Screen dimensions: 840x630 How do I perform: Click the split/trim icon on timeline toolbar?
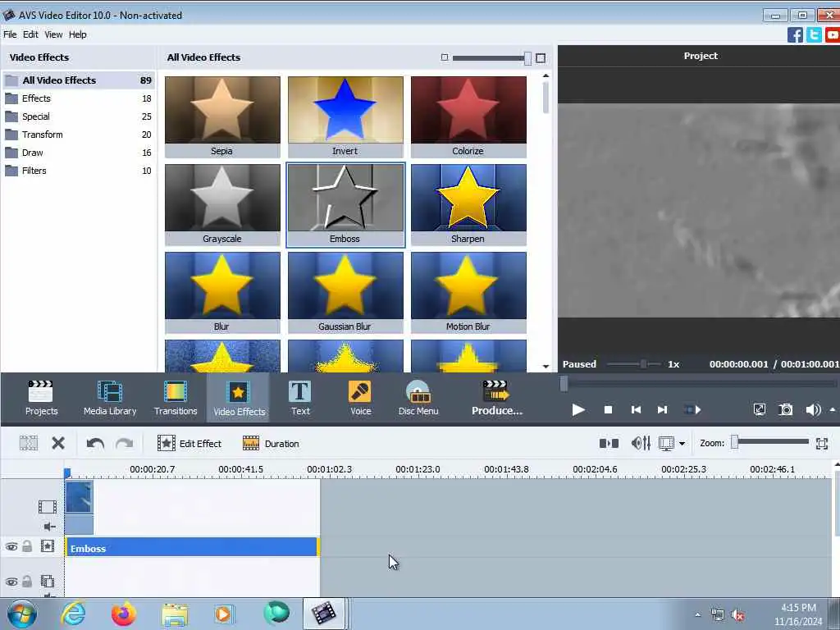pos(609,443)
